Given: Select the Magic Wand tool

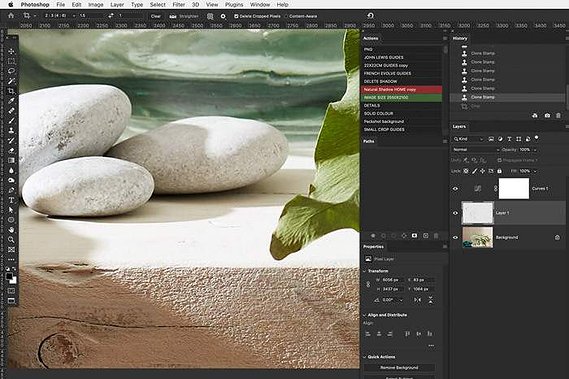Looking at the screenshot, I should (x=11, y=81).
